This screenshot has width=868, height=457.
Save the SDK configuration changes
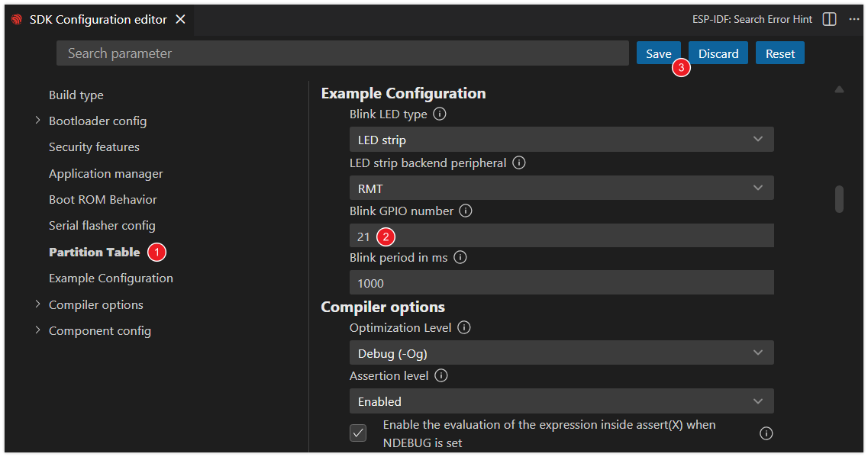coord(658,53)
